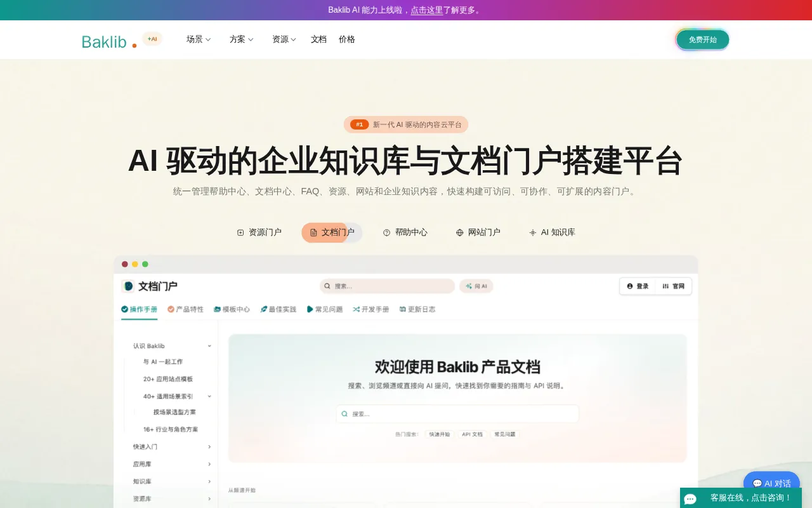Click the 点击这里 banner link
This screenshot has width=812, height=508.
tap(427, 10)
